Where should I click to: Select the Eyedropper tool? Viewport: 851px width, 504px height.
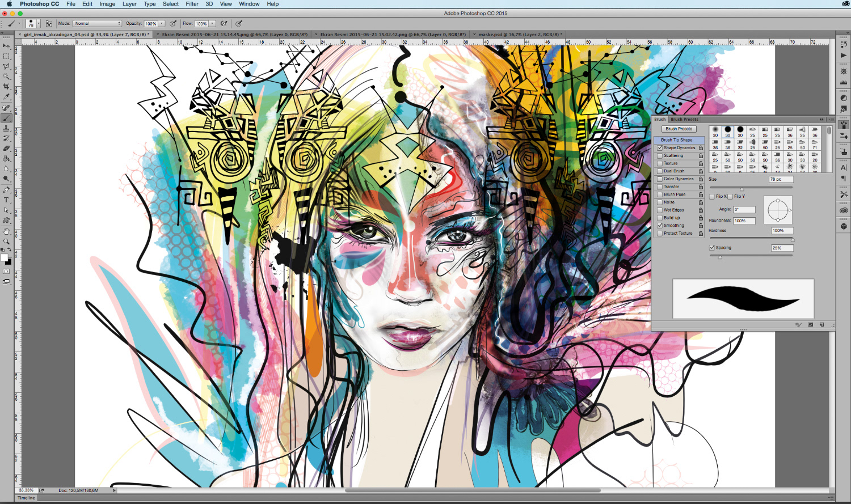click(7, 98)
